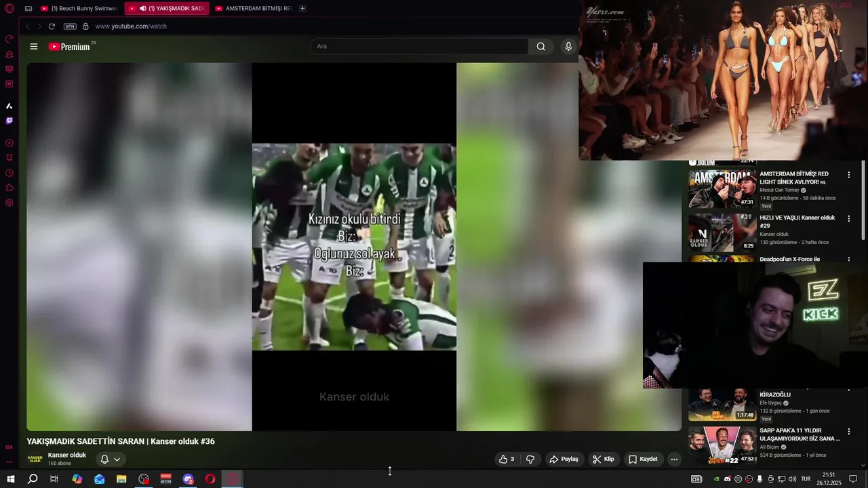Screen dimensions: 868x488
Task: Open the History clock icon in sidebar
Action: (x=9, y=173)
